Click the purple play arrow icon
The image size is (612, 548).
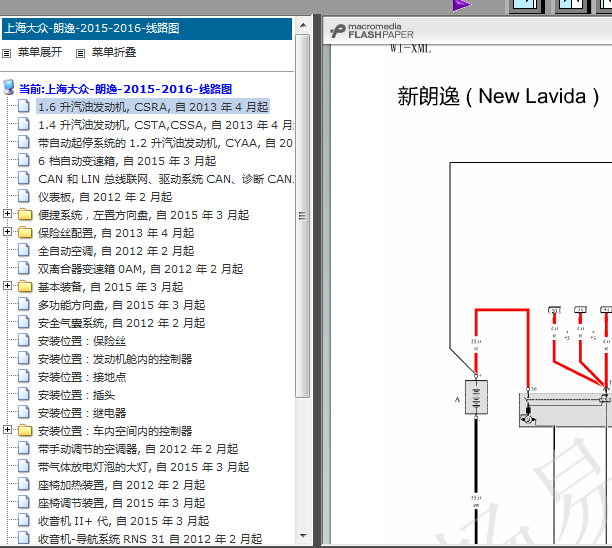click(x=462, y=5)
